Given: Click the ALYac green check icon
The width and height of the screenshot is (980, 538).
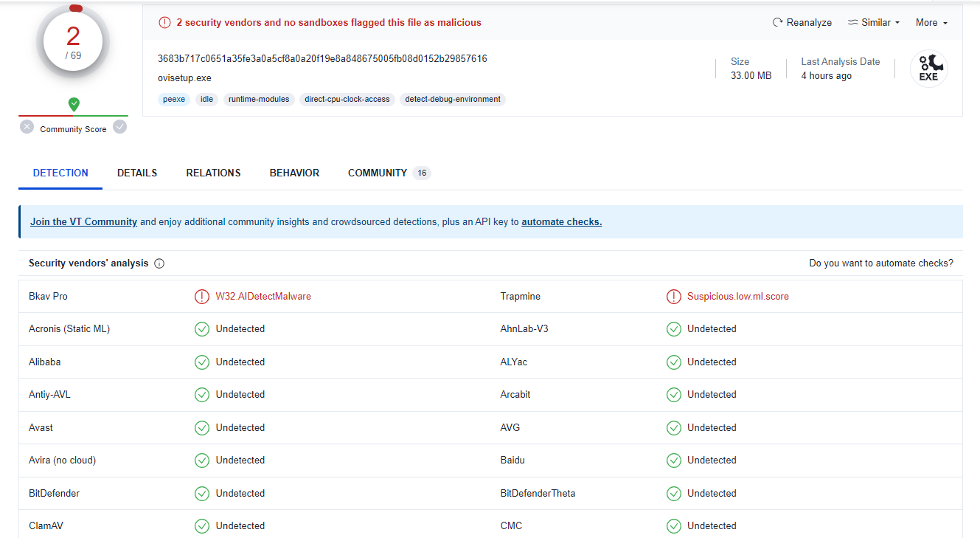Looking at the screenshot, I should point(673,362).
